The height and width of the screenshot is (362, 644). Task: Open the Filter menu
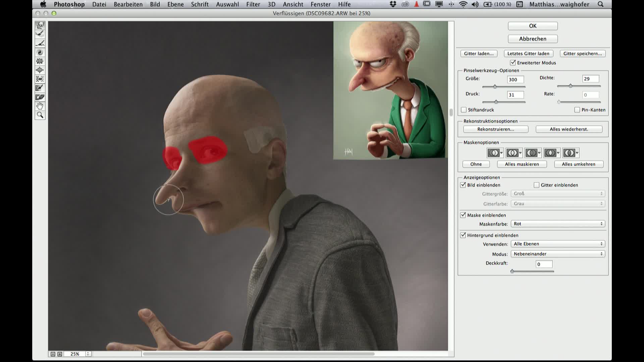pyautogui.click(x=253, y=4)
